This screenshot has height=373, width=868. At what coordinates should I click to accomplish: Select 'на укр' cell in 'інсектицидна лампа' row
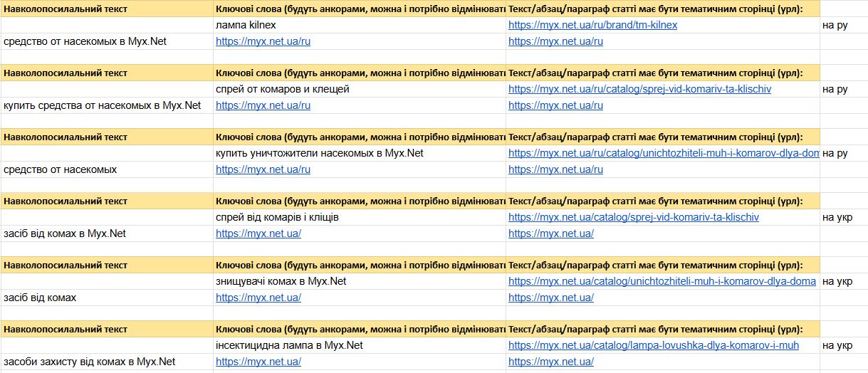click(x=844, y=345)
